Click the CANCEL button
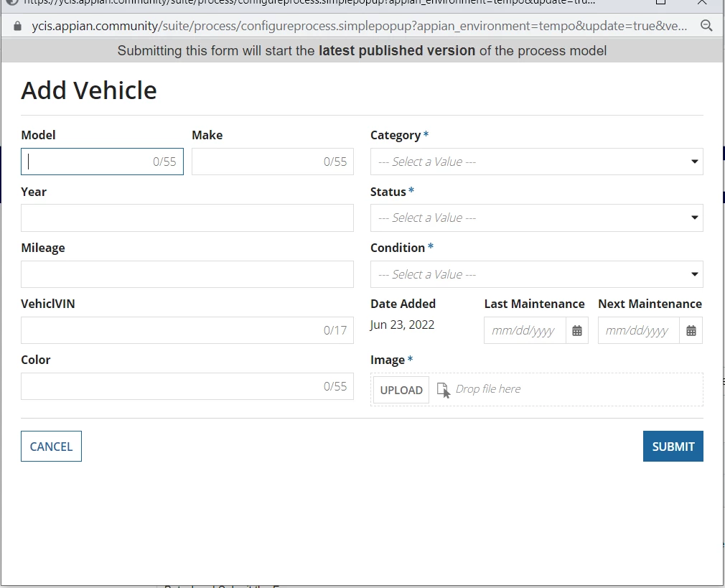The height and width of the screenshot is (588, 725). click(51, 447)
